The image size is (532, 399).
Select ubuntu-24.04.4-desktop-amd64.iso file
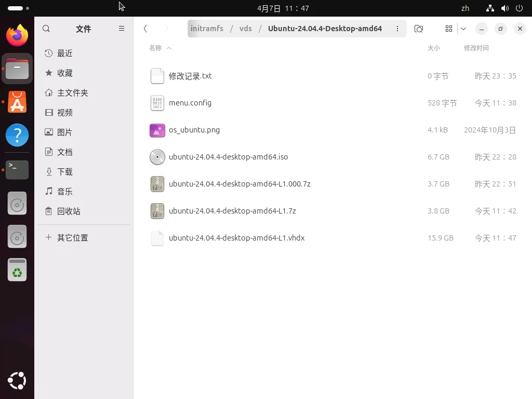pyautogui.click(x=332, y=157)
